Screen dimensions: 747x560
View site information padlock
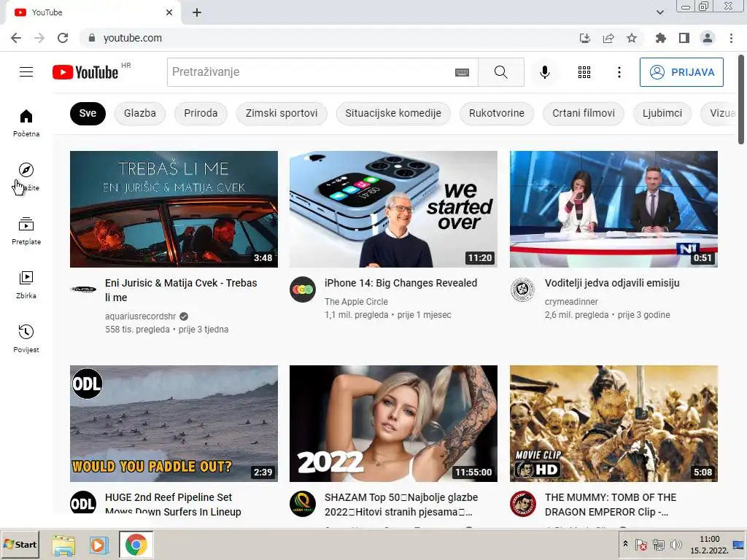pos(92,38)
